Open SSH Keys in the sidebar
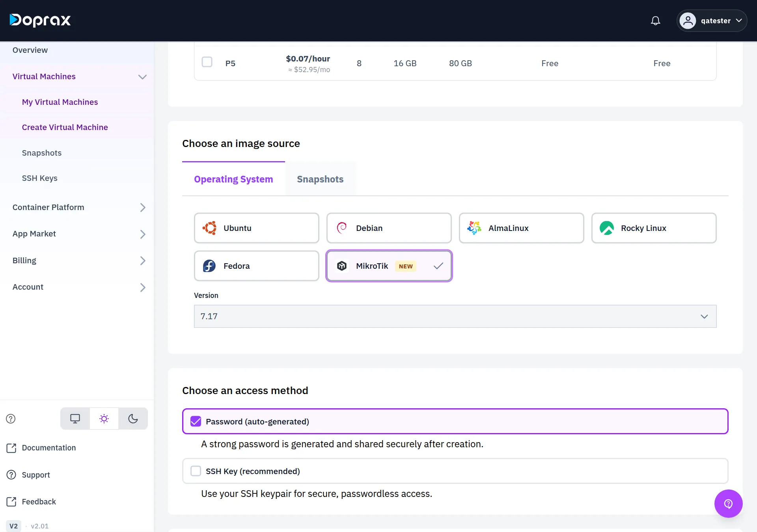 40,178
